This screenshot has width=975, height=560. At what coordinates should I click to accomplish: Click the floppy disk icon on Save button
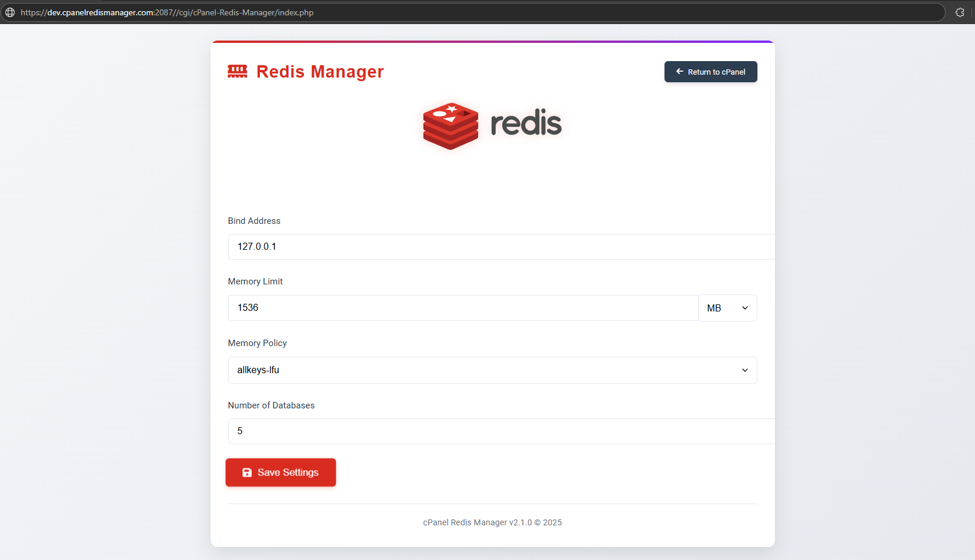pos(247,472)
